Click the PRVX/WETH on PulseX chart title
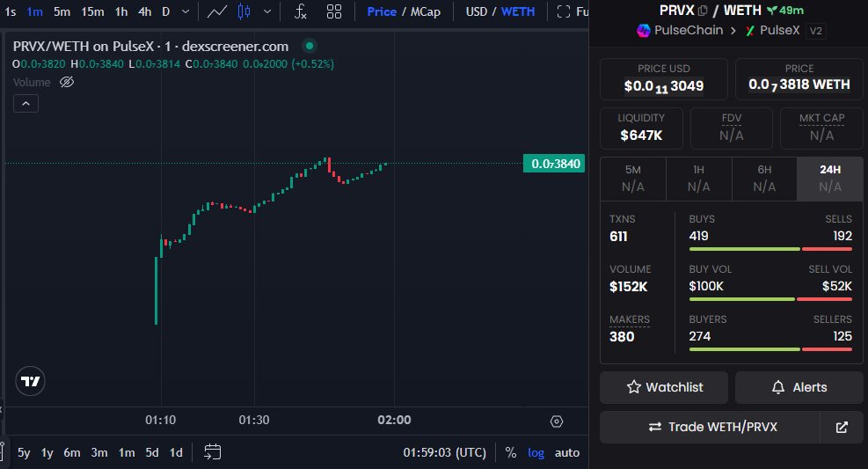Viewport: 868px width, 469px height. 150,47
